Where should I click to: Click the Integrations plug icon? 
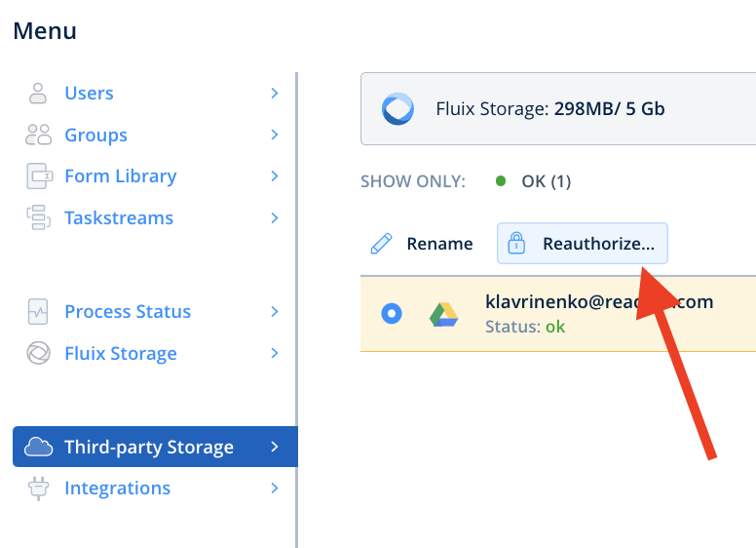tap(38, 489)
